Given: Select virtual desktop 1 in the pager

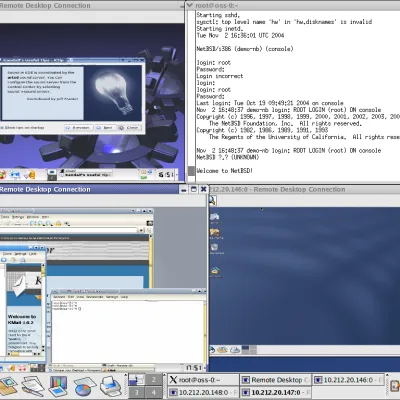Looking at the screenshot, I should click(x=137, y=380).
